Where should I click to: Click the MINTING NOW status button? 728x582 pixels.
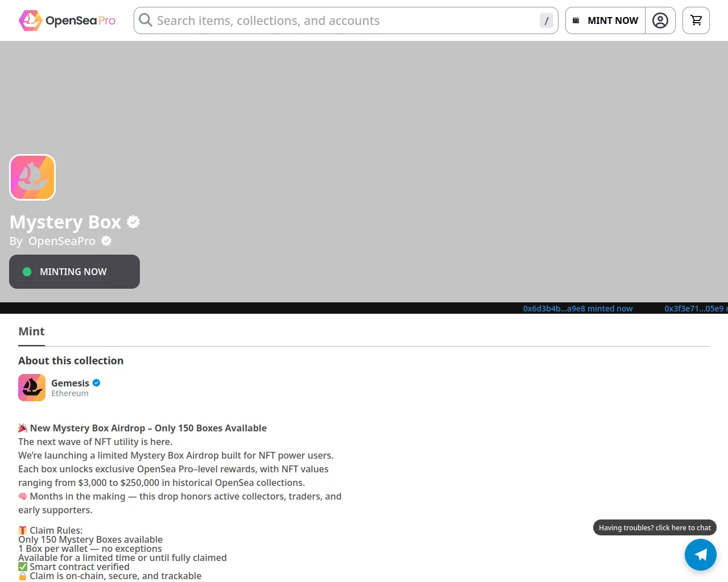75,272
